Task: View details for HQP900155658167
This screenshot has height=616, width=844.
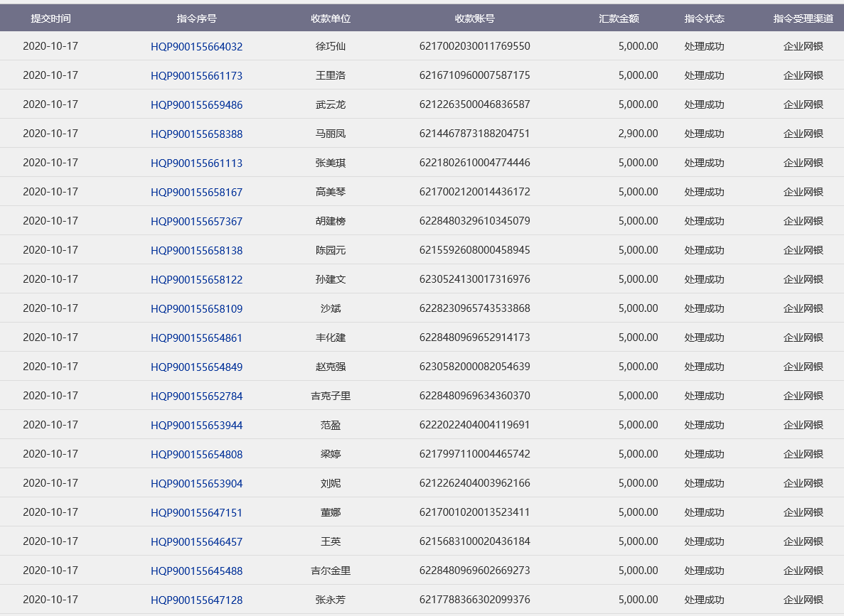Action: pyautogui.click(x=196, y=193)
